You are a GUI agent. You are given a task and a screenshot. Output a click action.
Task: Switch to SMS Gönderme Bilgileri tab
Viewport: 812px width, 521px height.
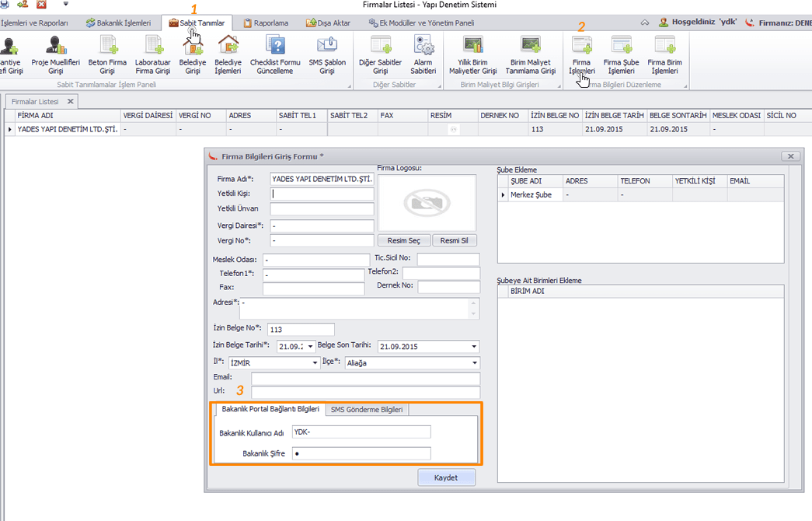coord(366,410)
